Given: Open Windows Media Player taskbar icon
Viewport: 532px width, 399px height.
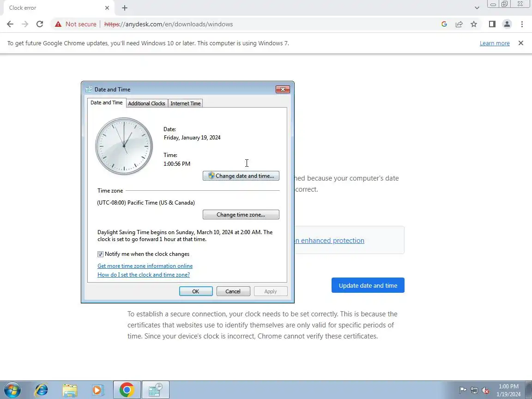Looking at the screenshot, I should click(98, 390).
